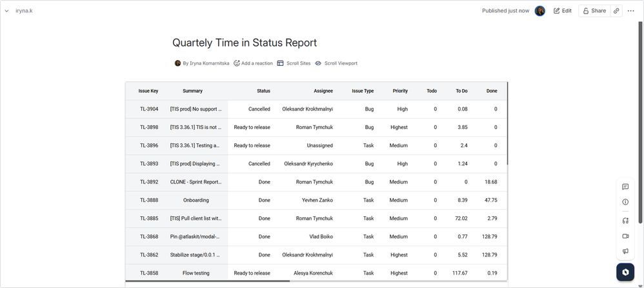Add a reaction to the page
Image resolution: width=644 pixels, height=288 pixels.
(253, 63)
